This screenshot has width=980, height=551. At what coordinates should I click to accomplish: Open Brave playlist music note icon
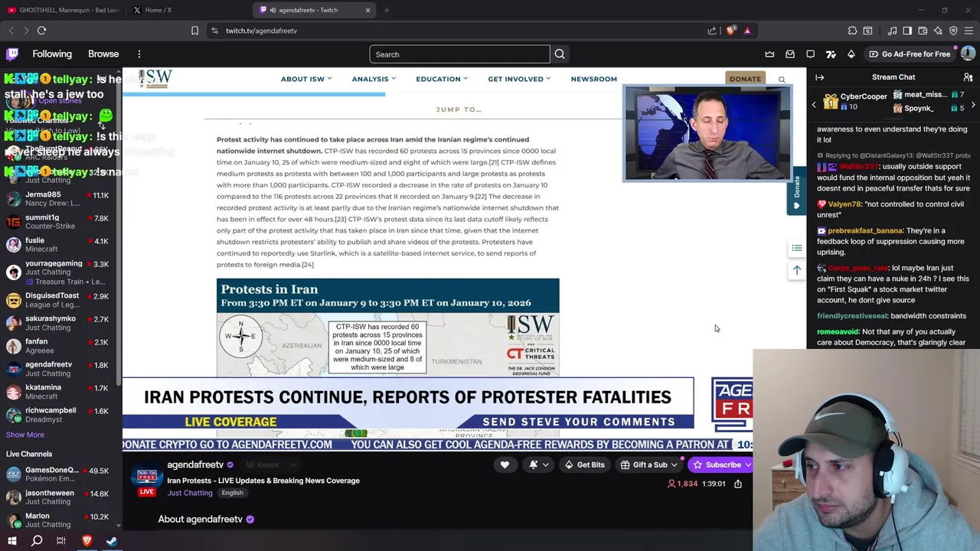point(892,31)
